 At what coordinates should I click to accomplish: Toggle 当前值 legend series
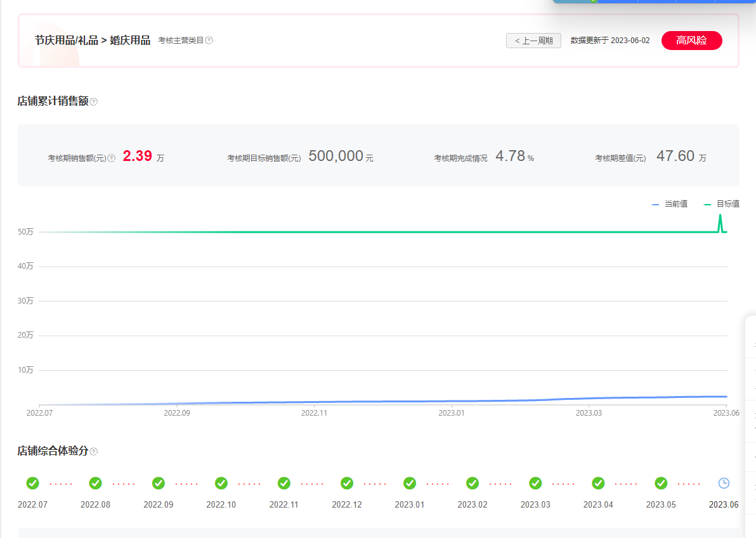coord(670,204)
